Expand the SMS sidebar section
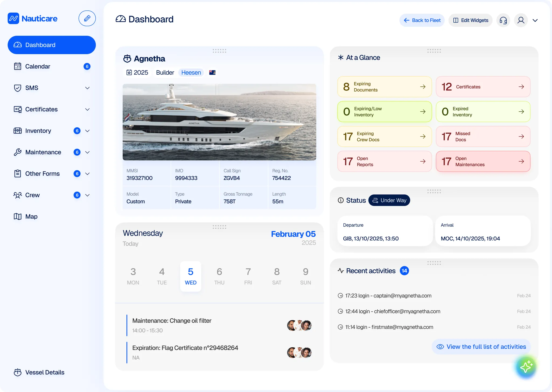Image resolution: width=552 pixels, height=392 pixels. coord(87,88)
